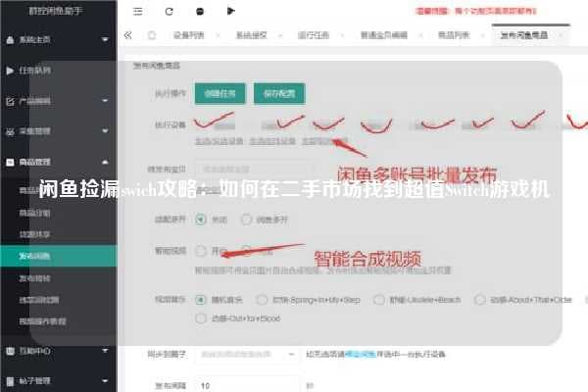Select the 开启 radio for 智能视频
The width and height of the screenshot is (588, 392).
click(x=201, y=251)
